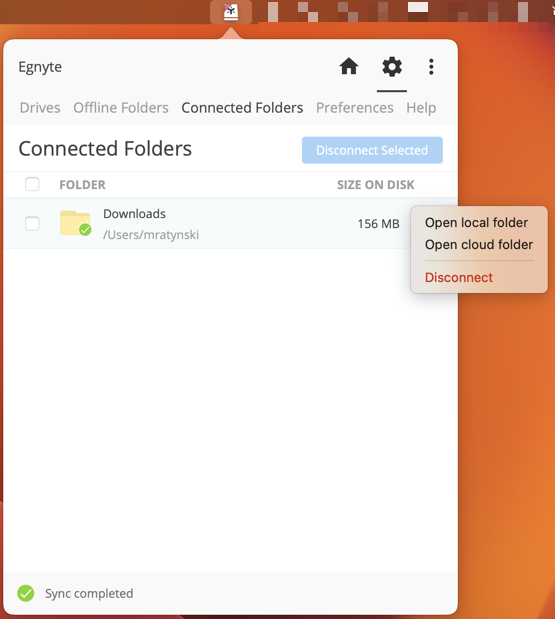The image size is (555, 619).
Task: Go to the Egnyte home view
Action: [x=349, y=66]
